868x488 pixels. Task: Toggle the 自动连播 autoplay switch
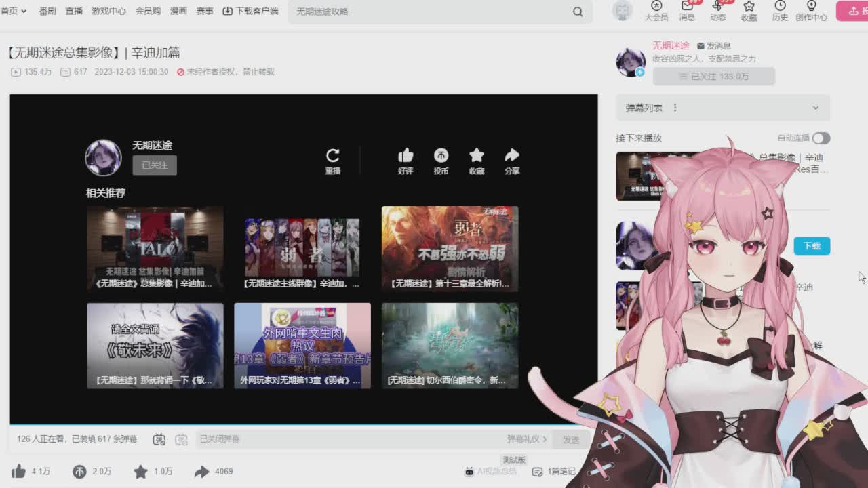pyautogui.click(x=821, y=138)
